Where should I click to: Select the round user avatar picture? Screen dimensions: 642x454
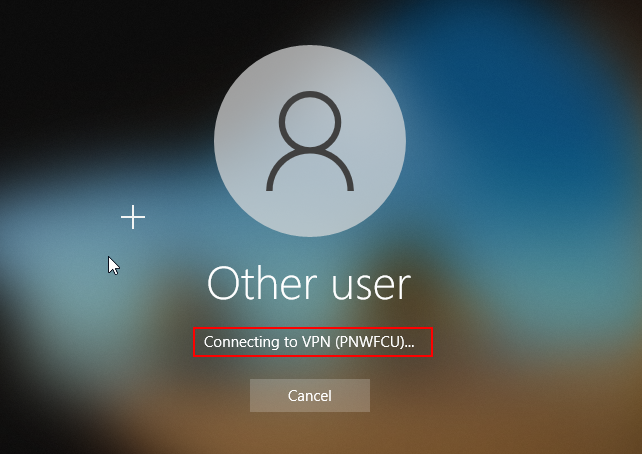click(x=310, y=140)
